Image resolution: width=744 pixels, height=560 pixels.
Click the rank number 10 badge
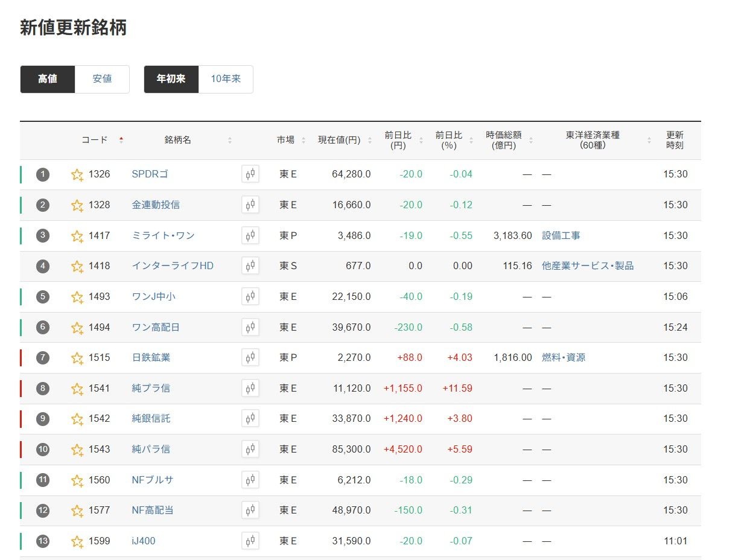click(42, 450)
